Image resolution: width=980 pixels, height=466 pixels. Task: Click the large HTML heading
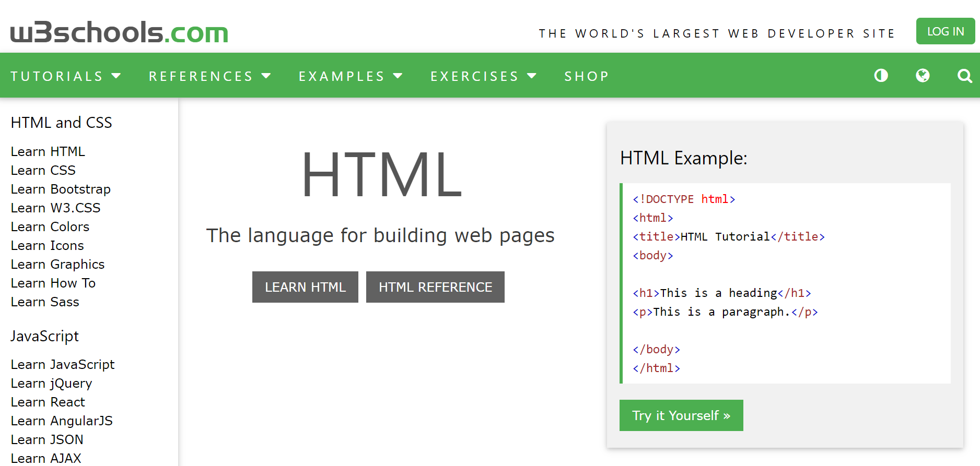(382, 174)
